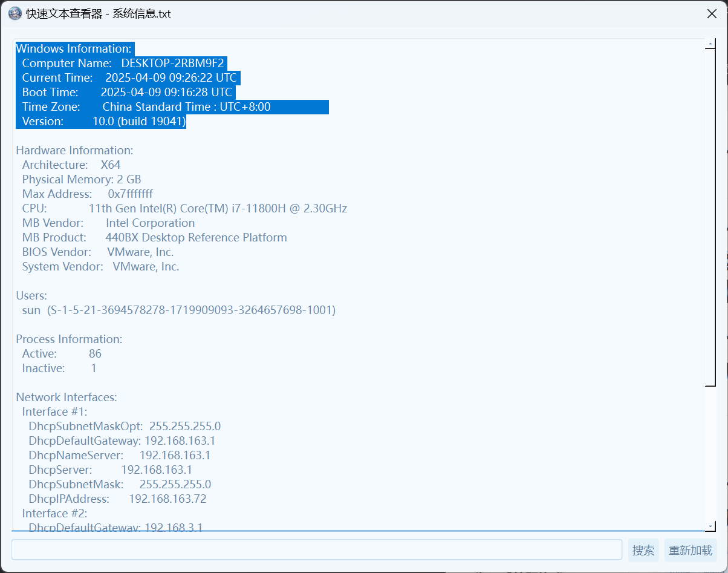Click the 'Interface #2:' line
Image resolution: width=728 pixels, height=573 pixels.
54,514
